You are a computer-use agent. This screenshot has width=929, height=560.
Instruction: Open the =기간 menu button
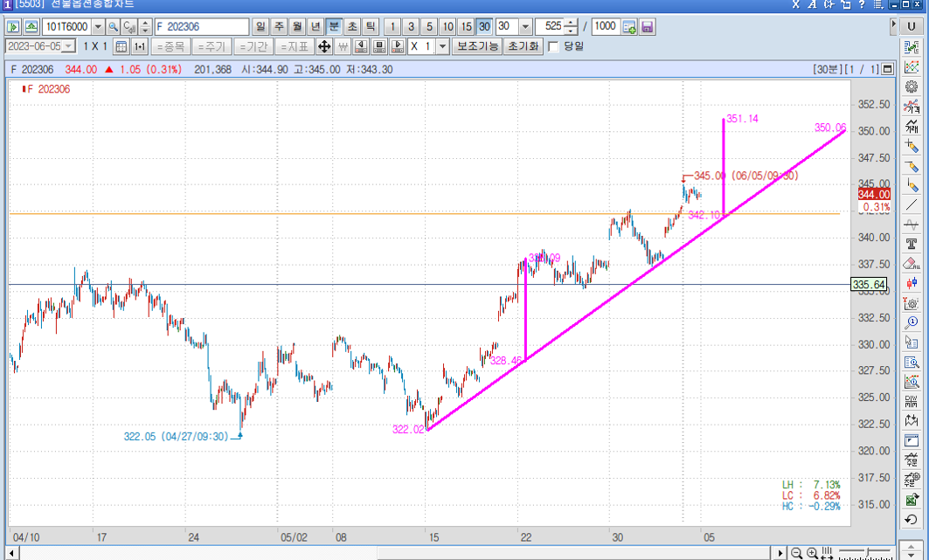[253, 46]
